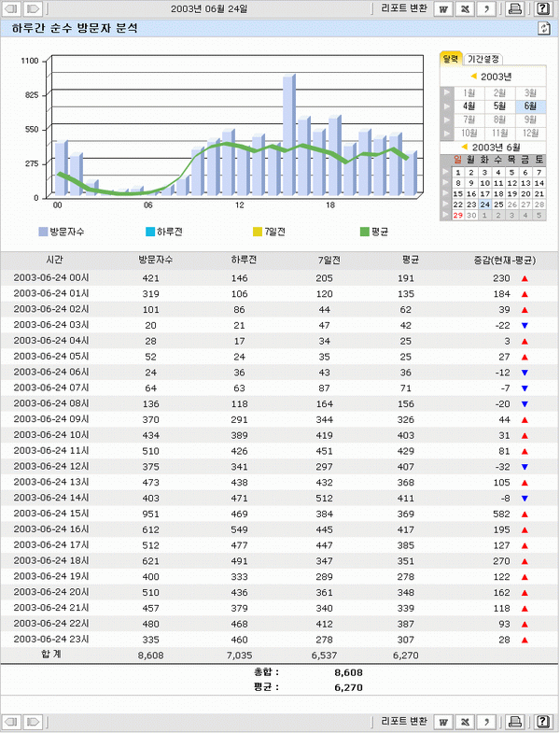Switch to the 달력 tab
This screenshot has width=560, height=733.
click(451, 59)
